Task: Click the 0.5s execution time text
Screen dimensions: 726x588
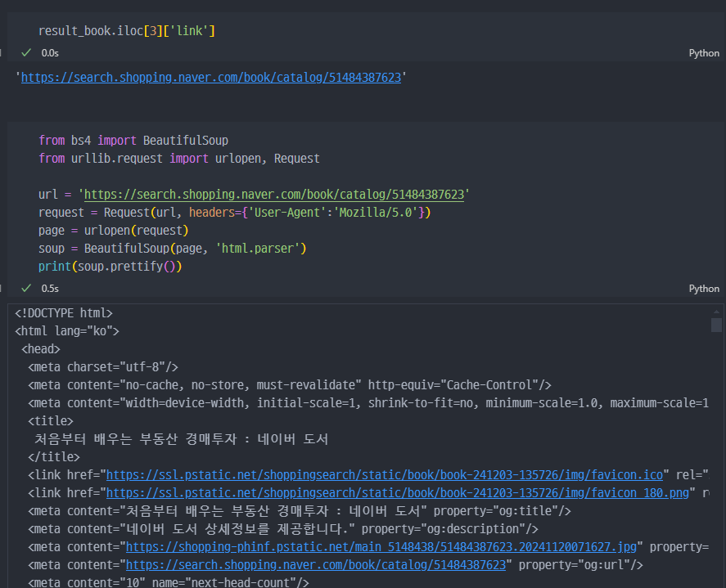Action: 50,289
